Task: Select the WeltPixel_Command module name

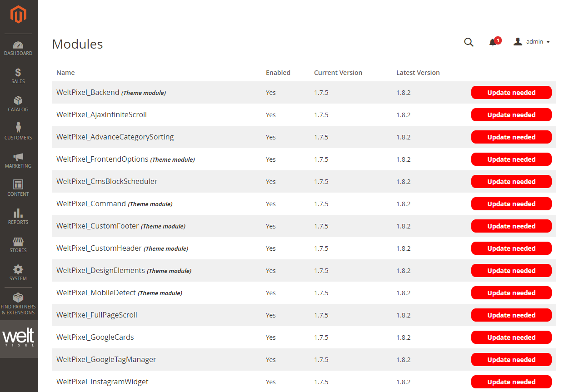Action: click(x=91, y=203)
